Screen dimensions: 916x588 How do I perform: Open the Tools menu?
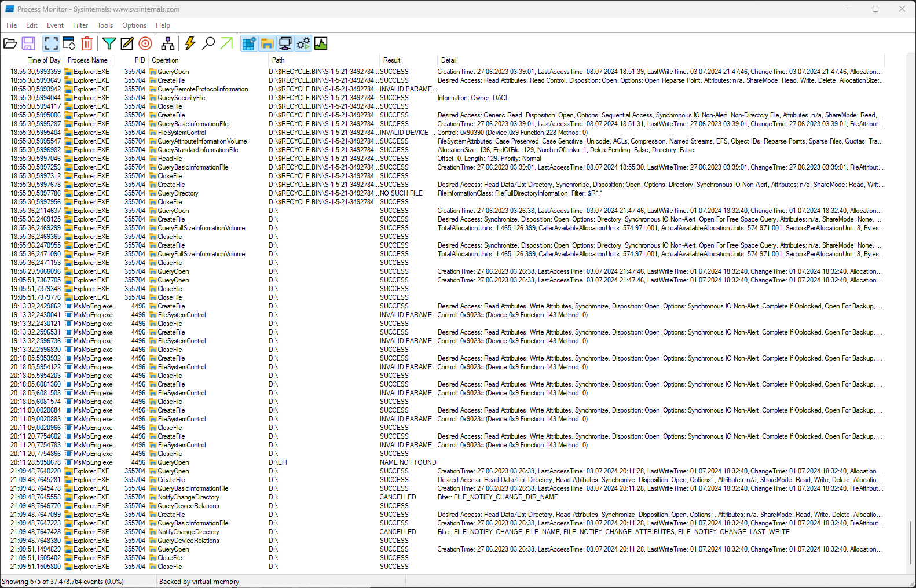click(105, 25)
